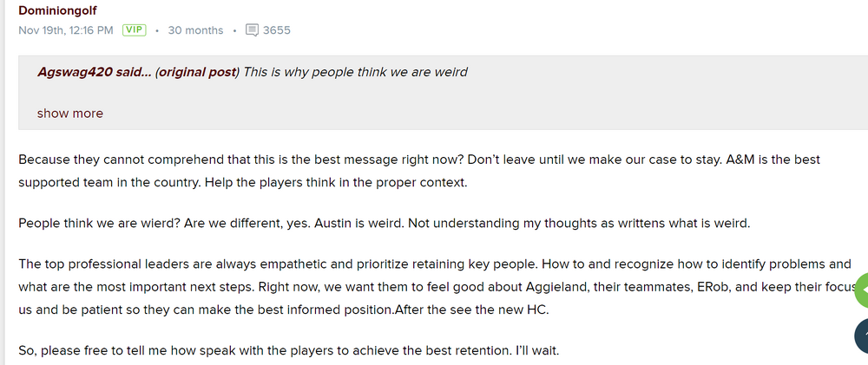This screenshot has height=365, width=868.
Task: Click the green VIP badge
Action: [133, 30]
